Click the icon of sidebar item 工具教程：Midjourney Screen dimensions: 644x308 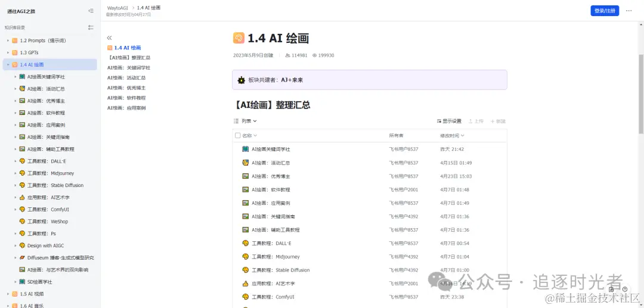(22, 173)
